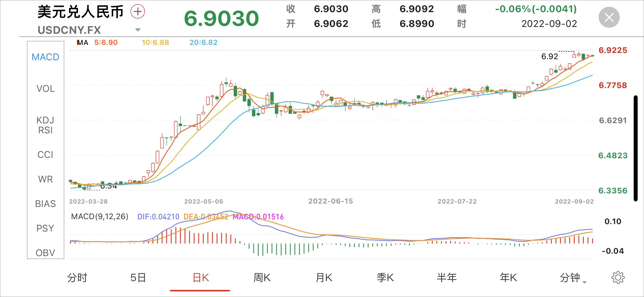The image size is (644, 297).
Task: Switch indicator to VOL
Action: 45,89
